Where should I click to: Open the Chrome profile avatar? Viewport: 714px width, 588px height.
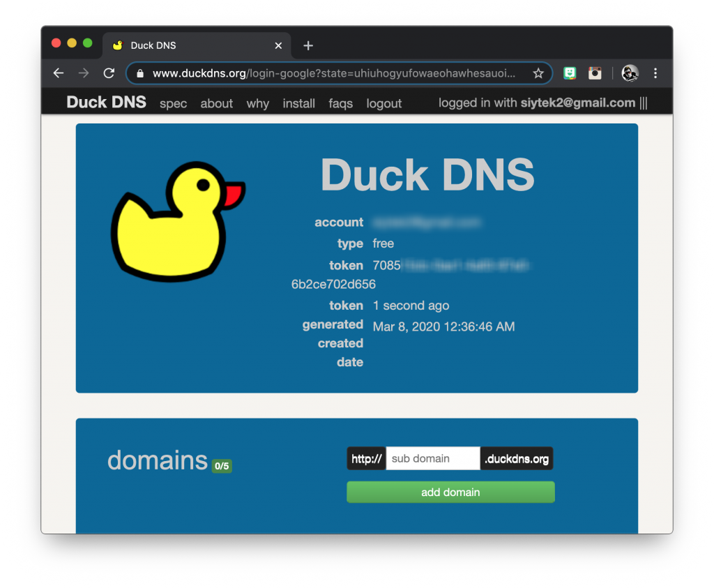630,73
